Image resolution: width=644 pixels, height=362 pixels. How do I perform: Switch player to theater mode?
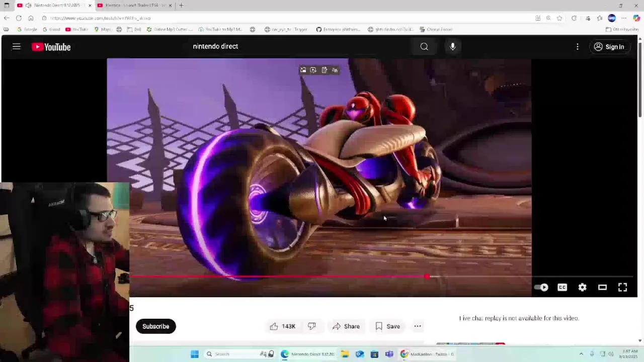point(602,287)
